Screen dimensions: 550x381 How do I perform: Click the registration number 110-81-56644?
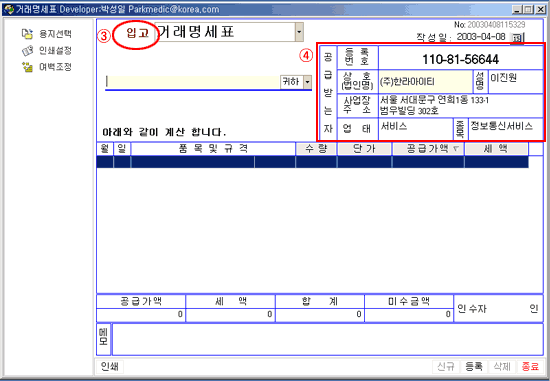coord(460,59)
